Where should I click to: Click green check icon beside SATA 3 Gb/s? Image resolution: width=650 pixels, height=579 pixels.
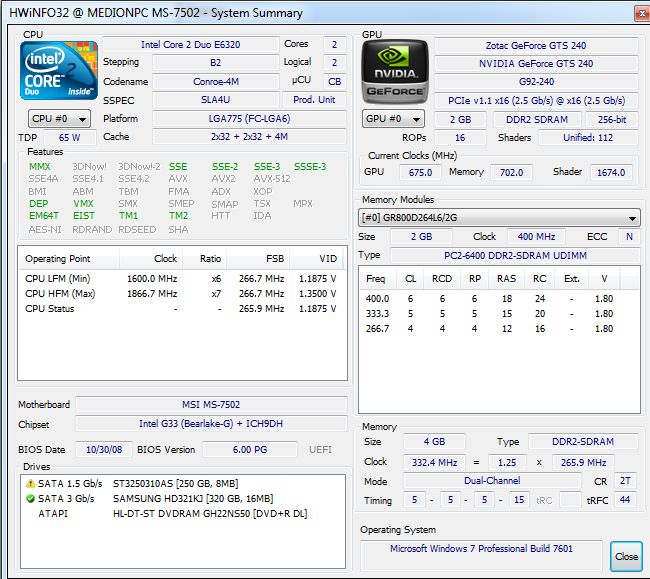click(x=30, y=499)
